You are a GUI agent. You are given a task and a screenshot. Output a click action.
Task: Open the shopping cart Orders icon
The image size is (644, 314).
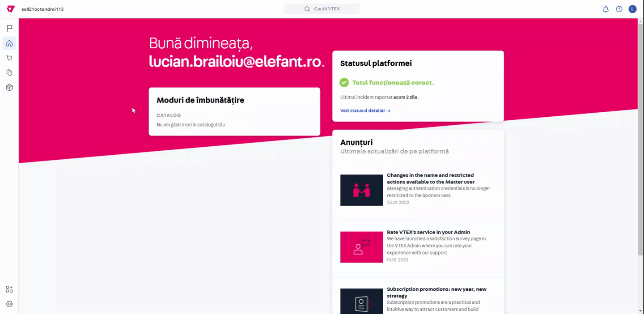[9, 58]
